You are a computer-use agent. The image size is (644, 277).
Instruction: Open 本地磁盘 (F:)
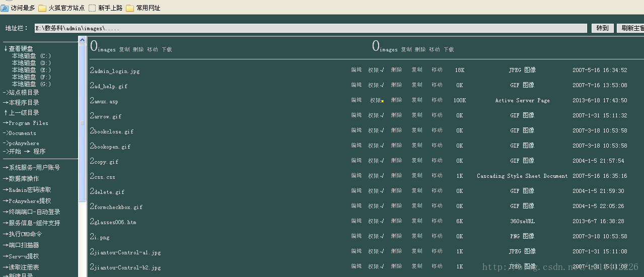31,77
